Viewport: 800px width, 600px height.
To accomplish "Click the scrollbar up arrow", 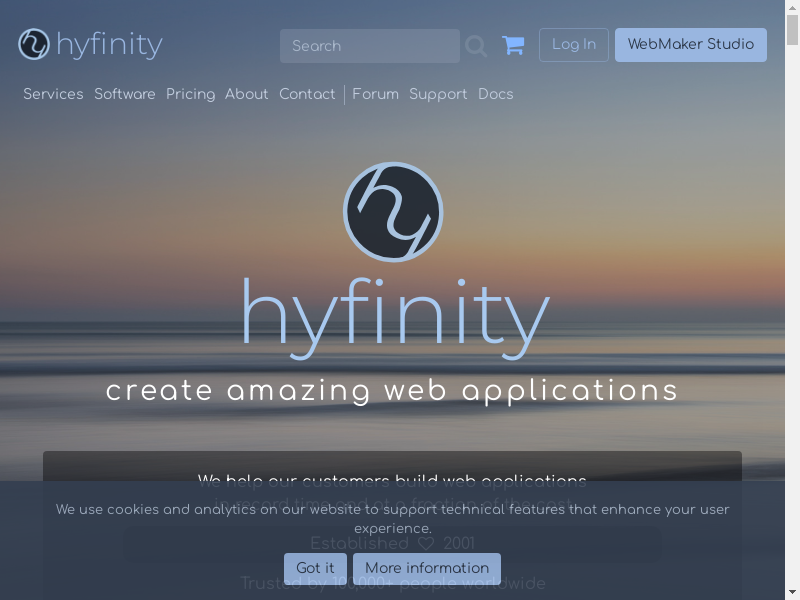I will point(792,7).
